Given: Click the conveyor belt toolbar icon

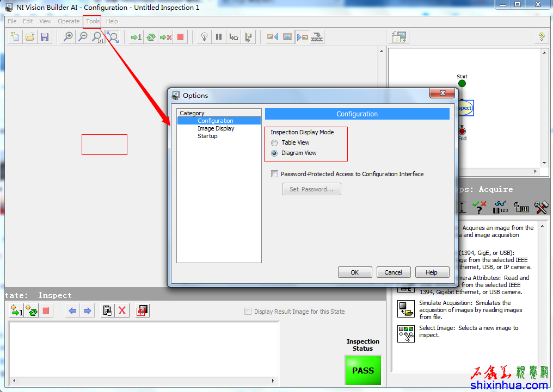Looking at the screenshot, I should [317, 36].
